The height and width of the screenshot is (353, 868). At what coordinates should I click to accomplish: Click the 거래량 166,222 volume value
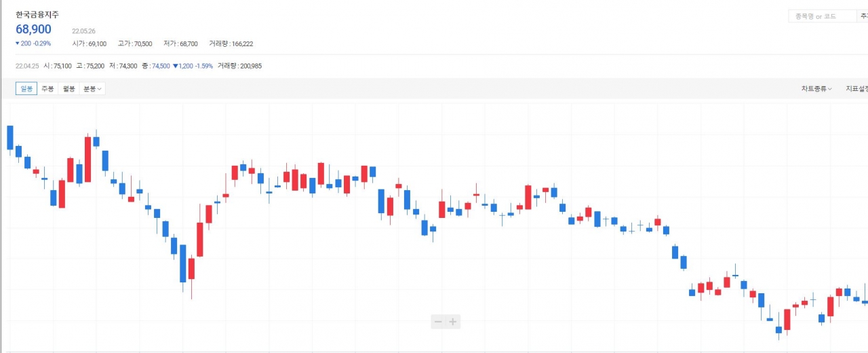click(231, 43)
